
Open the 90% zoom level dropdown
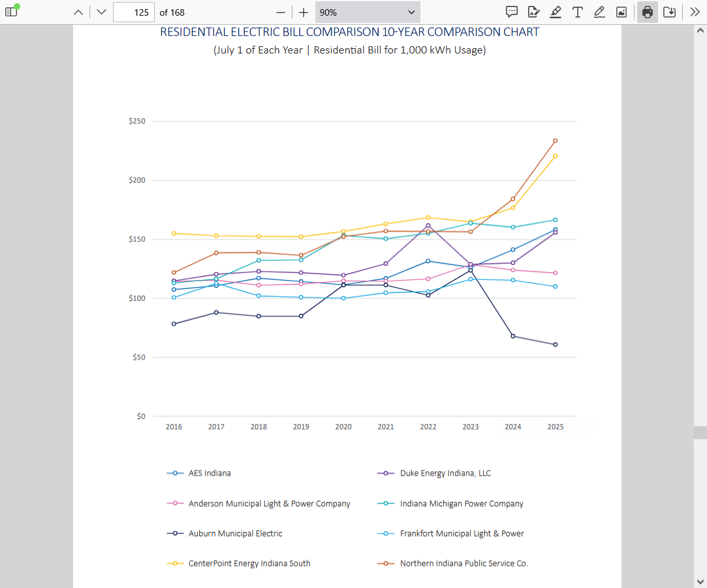tap(368, 12)
